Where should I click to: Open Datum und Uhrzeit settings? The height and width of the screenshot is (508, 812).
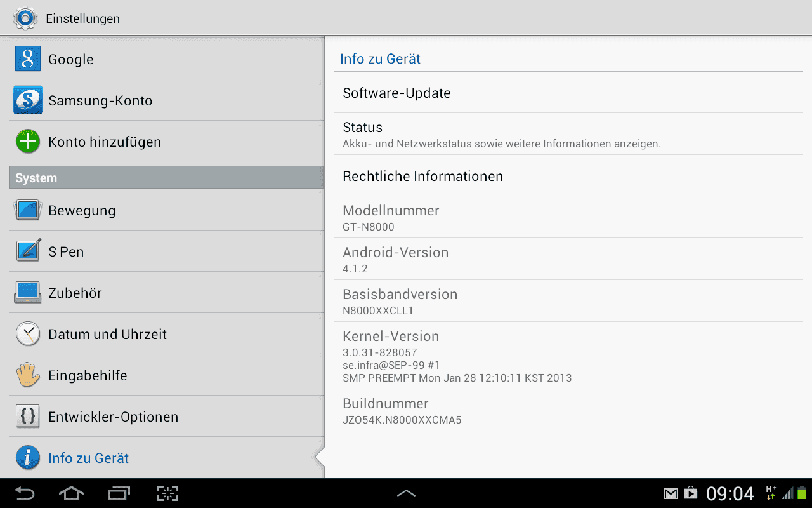(166, 333)
